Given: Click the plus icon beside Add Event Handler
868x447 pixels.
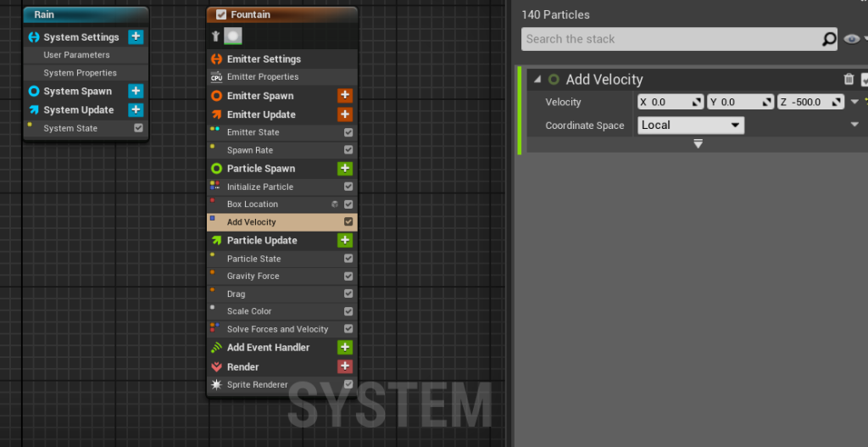Looking at the screenshot, I should coord(345,348).
